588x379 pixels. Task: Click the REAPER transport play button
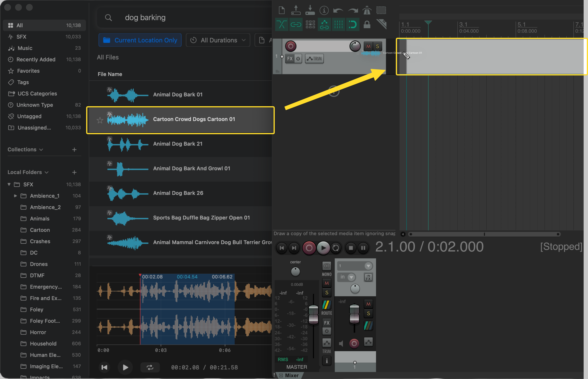point(323,248)
